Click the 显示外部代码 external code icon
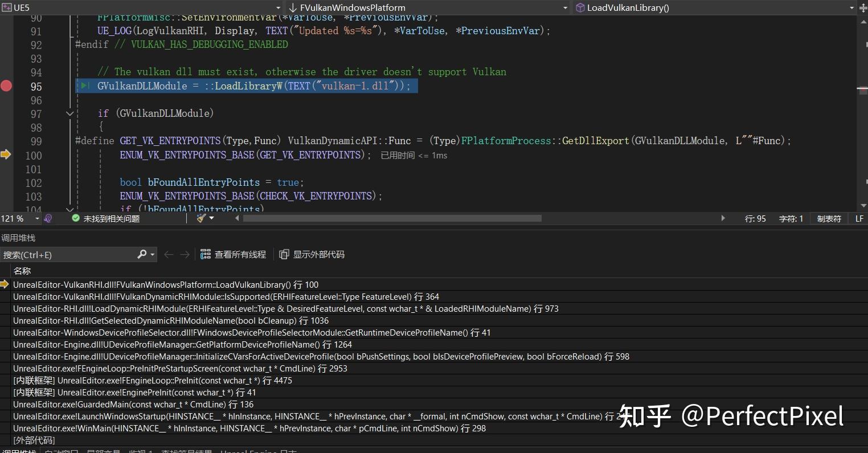The width and height of the screenshot is (868, 453). [284, 254]
